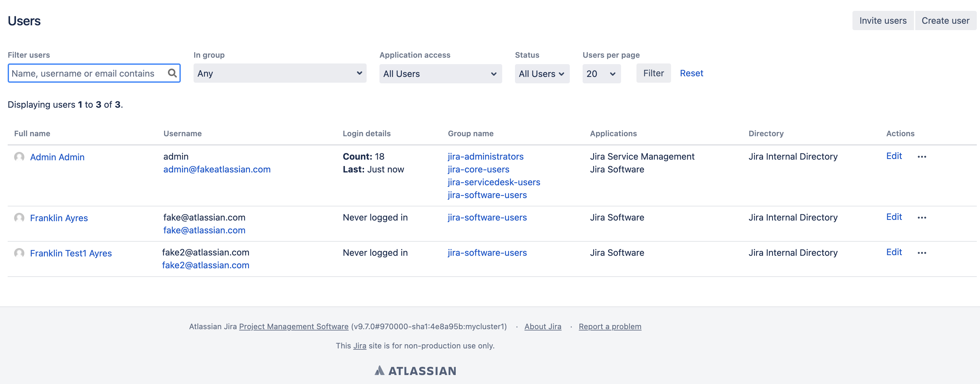
Task: Edit the Franklin Ayres user
Action: pos(894,217)
